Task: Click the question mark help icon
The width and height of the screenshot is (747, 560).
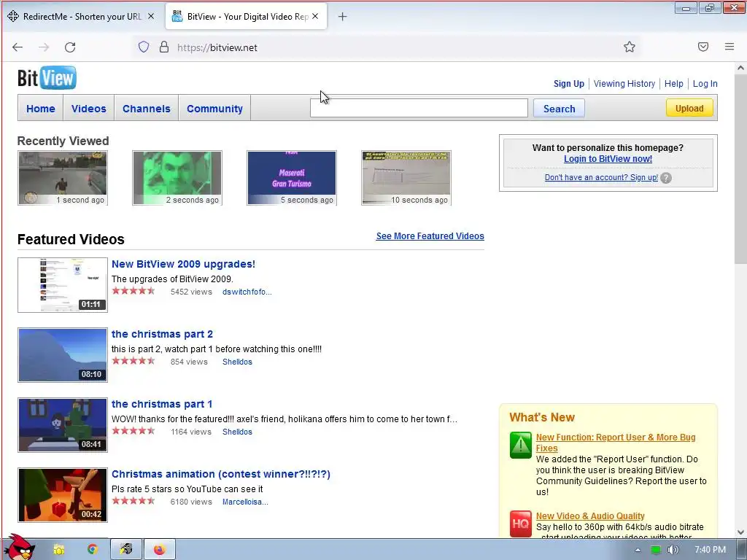Action: coord(666,178)
